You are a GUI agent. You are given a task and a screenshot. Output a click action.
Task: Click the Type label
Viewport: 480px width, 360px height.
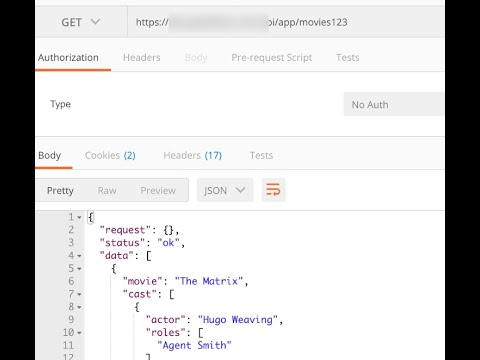(x=60, y=104)
